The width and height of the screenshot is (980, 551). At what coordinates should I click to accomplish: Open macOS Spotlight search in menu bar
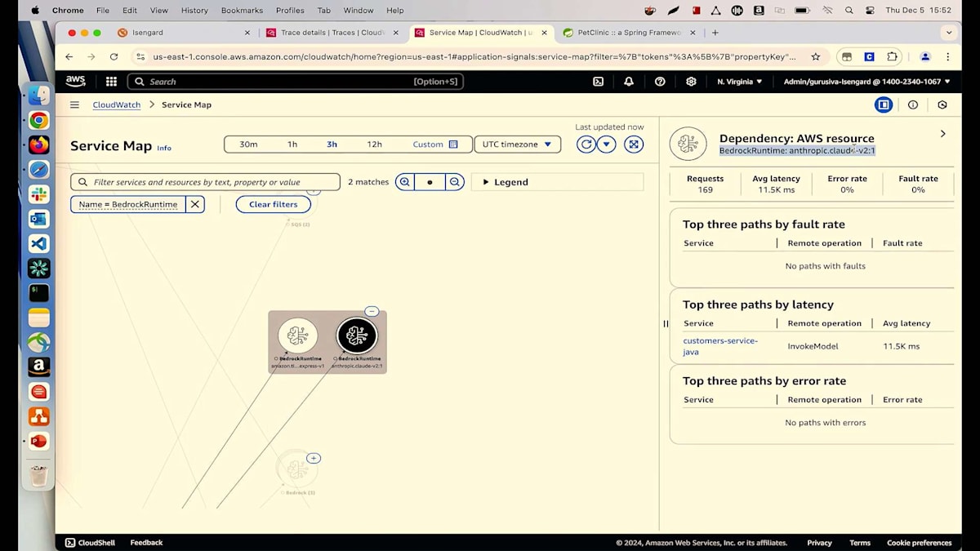(x=849, y=11)
